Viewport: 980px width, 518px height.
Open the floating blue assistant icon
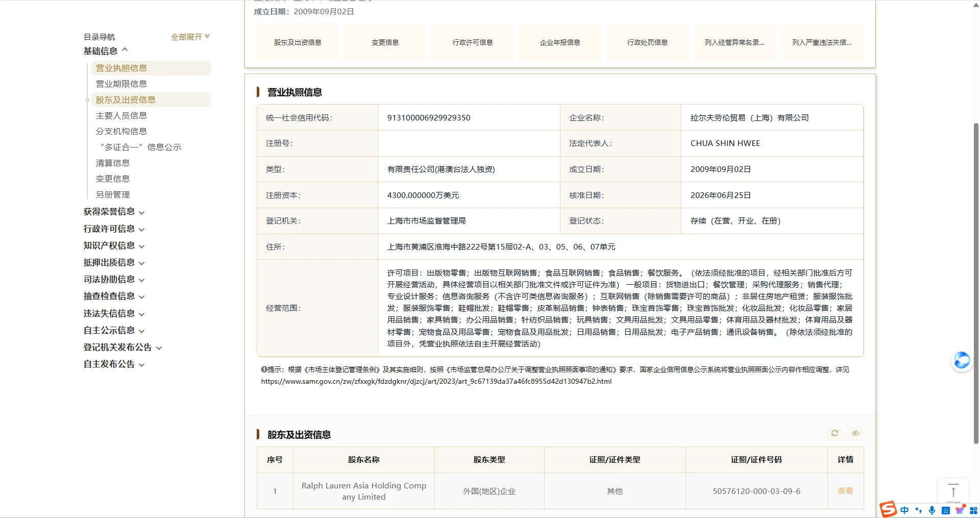[962, 360]
